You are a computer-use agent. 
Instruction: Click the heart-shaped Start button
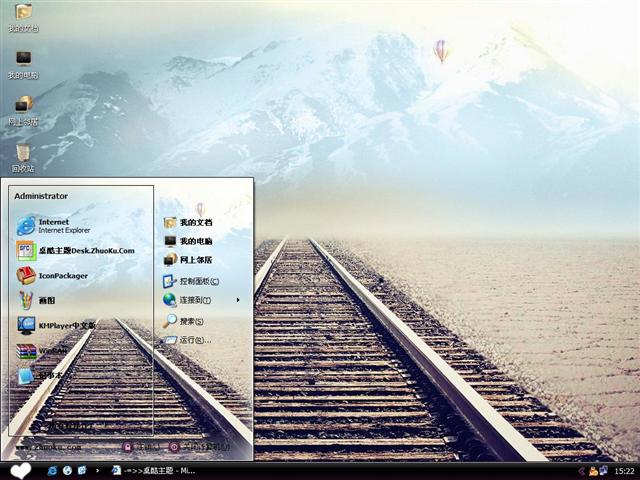[20, 470]
